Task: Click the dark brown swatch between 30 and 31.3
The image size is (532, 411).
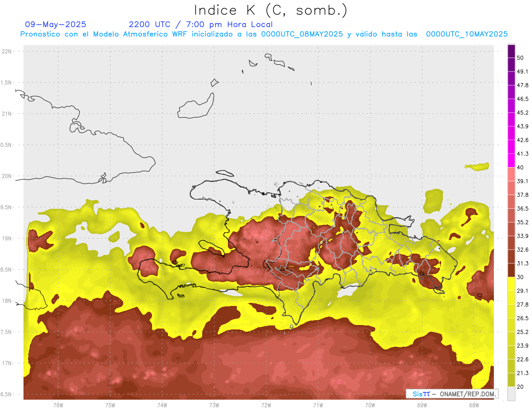Action: (511, 270)
